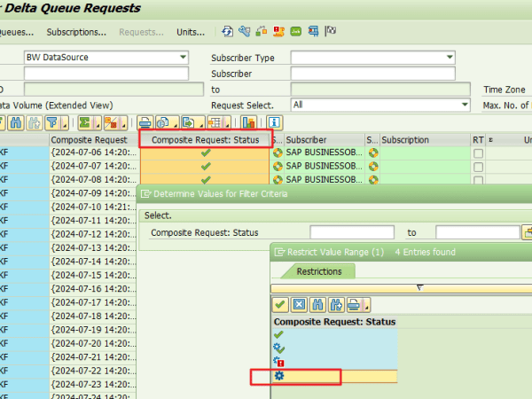Click the Composite Request column header

pos(92,140)
